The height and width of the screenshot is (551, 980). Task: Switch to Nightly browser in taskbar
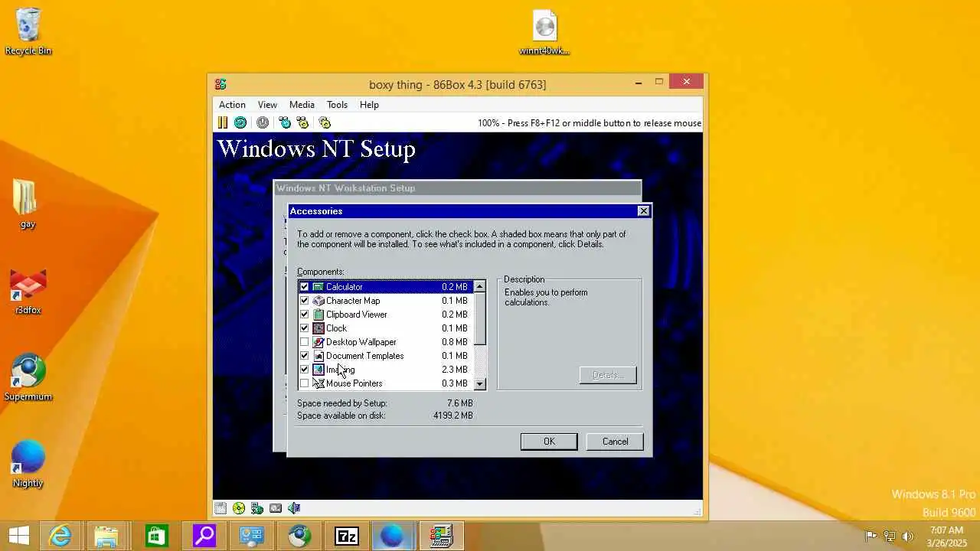[394, 536]
